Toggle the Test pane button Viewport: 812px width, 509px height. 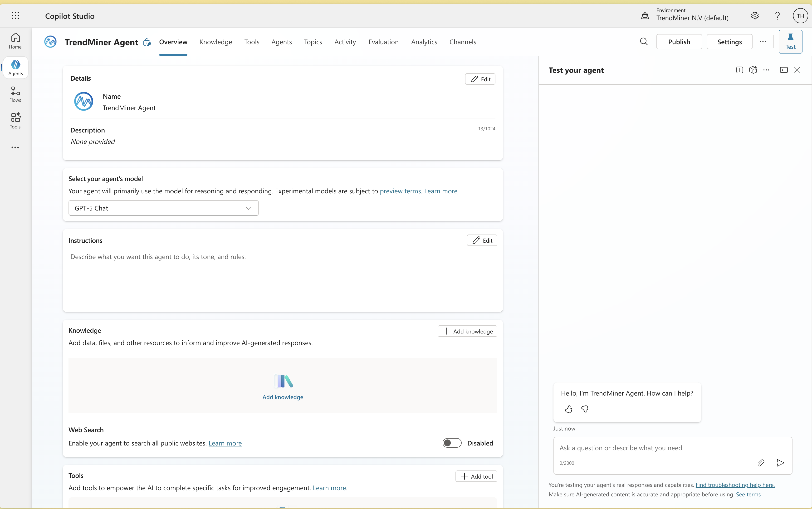pos(790,42)
